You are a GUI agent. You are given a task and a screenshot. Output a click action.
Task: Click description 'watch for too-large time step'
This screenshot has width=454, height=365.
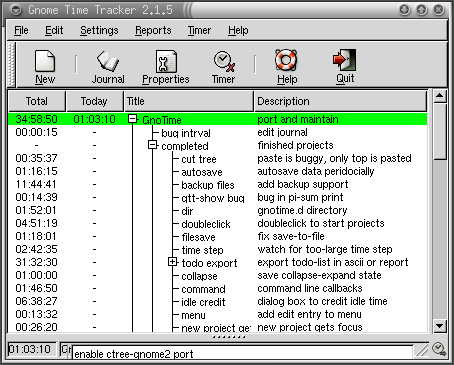pyautogui.click(x=325, y=249)
